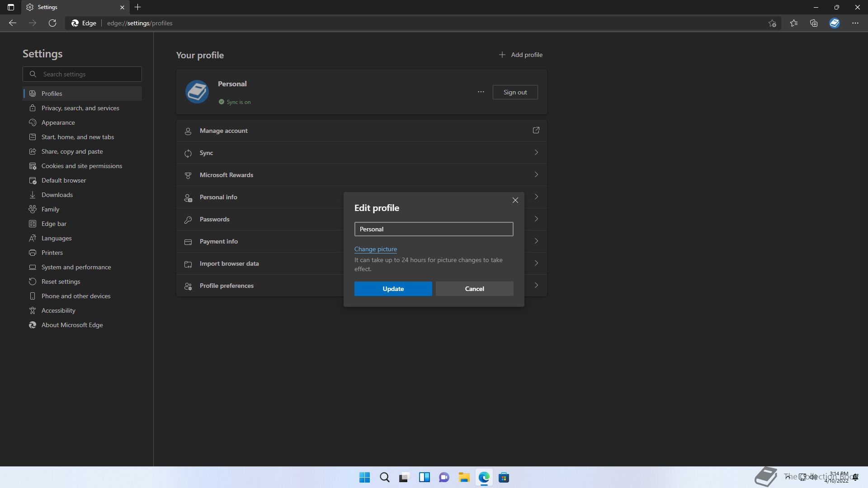Go to Cookies and site permissions

[x=81, y=166]
